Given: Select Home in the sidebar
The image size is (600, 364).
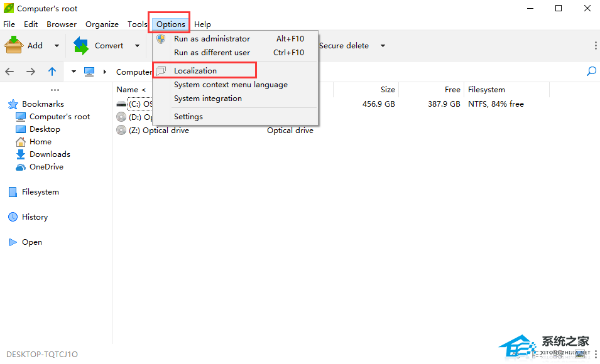Looking at the screenshot, I should [x=40, y=142].
